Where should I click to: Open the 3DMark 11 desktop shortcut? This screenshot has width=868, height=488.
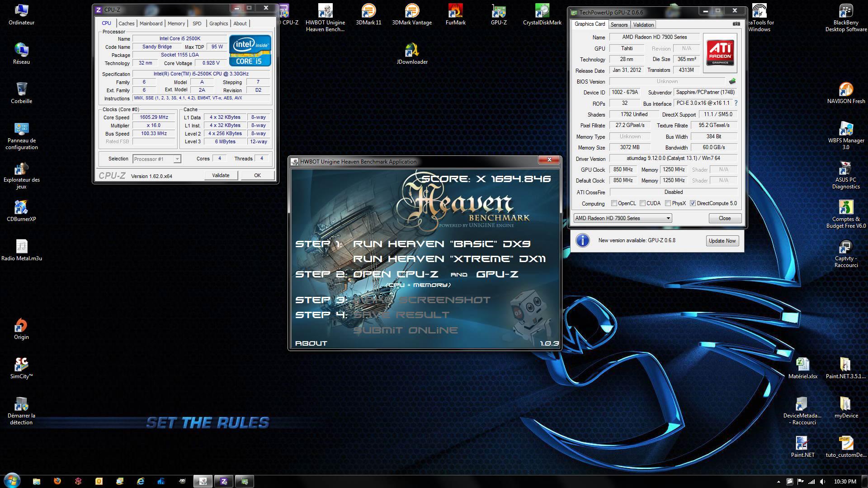(x=368, y=14)
